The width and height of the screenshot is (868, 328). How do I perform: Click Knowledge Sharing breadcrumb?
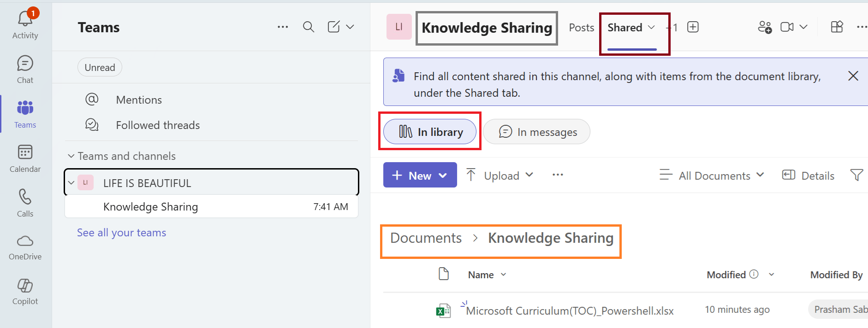pyautogui.click(x=551, y=238)
